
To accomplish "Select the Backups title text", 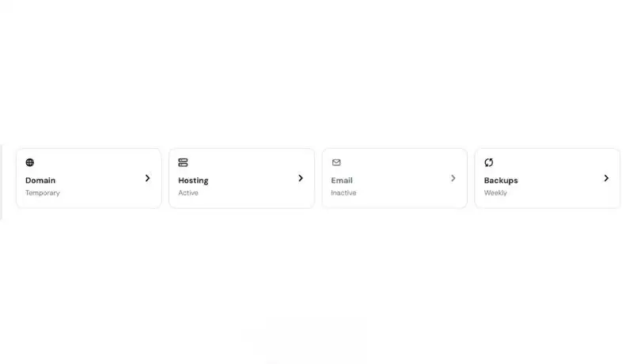I will (x=501, y=180).
